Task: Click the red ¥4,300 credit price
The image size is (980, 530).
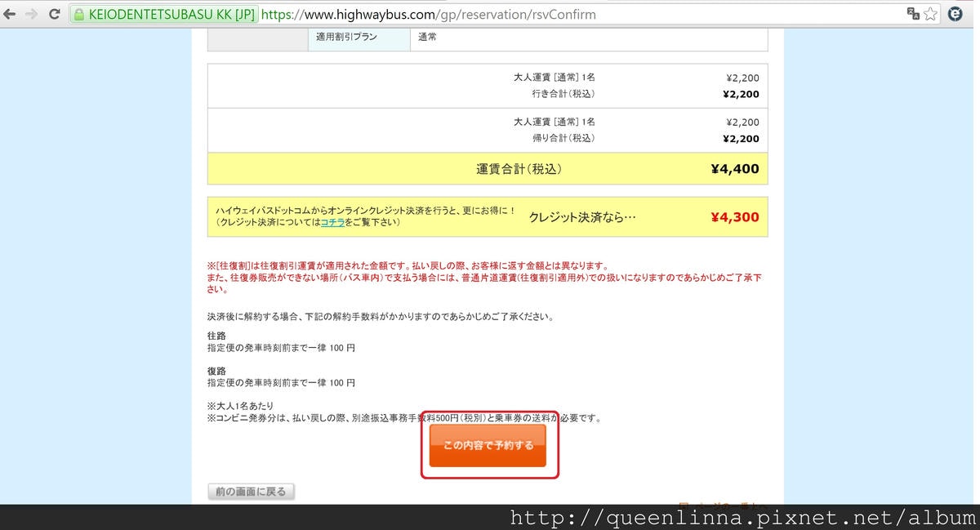Action: pyautogui.click(x=734, y=217)
